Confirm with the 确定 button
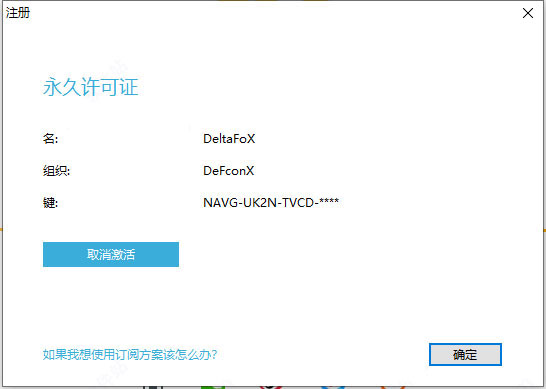Image resolution: width=546 pixels, height=389 pixels. tap(465, 355)
